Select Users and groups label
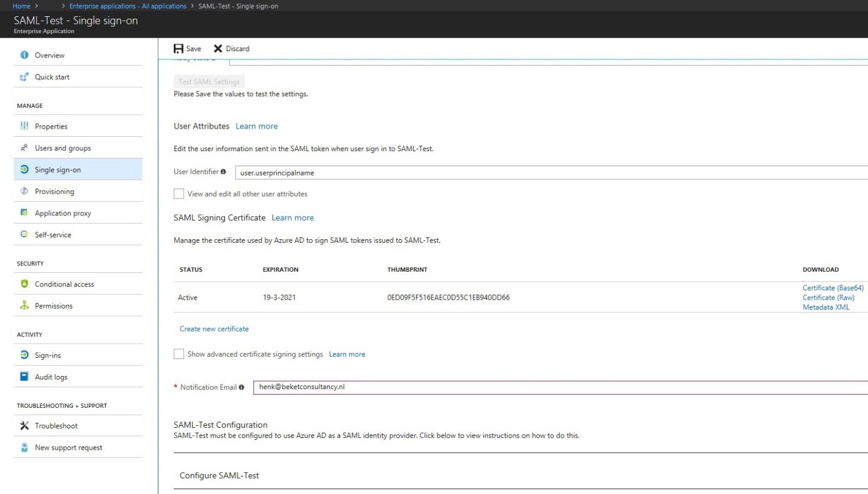 click(62, 148)
